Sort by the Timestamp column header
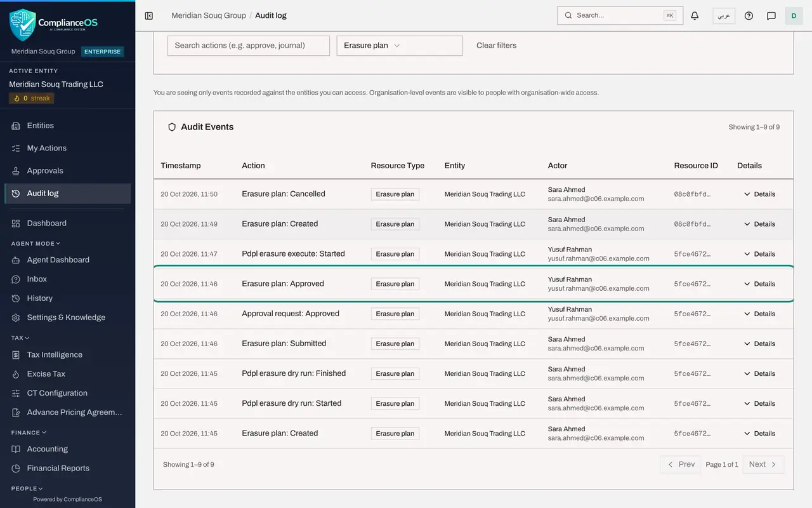Viewport: 812px width, 508px height. click(181, 166)
